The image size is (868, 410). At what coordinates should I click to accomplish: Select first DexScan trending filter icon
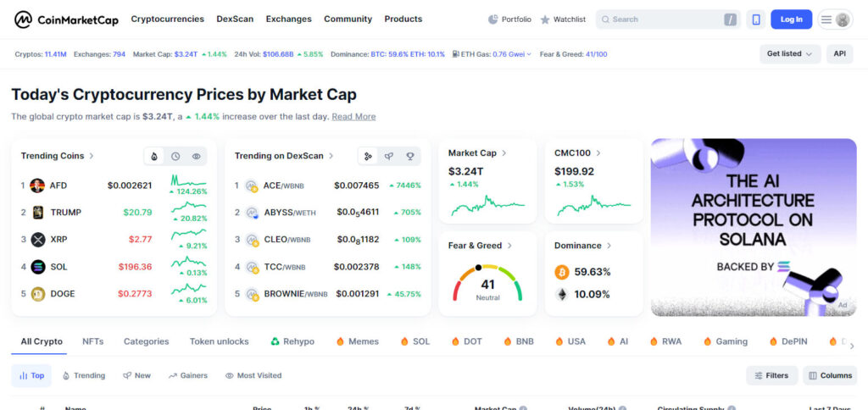pyautogui.click(x=368, y=157)
